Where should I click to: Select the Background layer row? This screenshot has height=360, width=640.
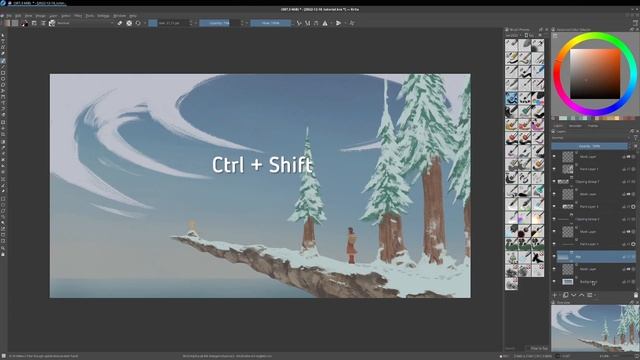(595, 282)
